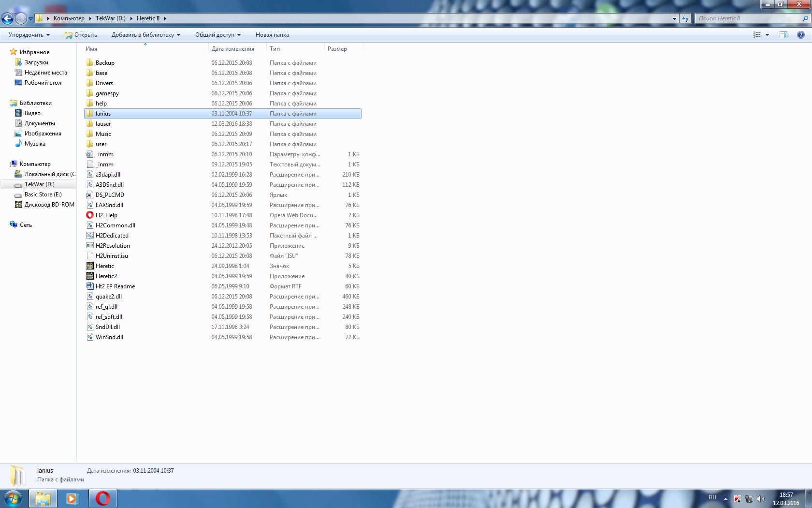Open Добавить в библиотеку dropdown

click(x=146, y=35)
